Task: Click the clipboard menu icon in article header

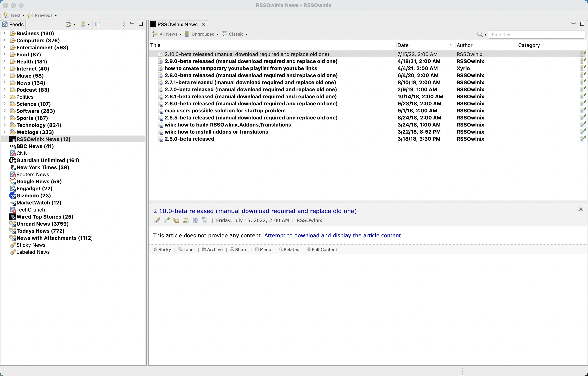Action: (x=205, y=220)
